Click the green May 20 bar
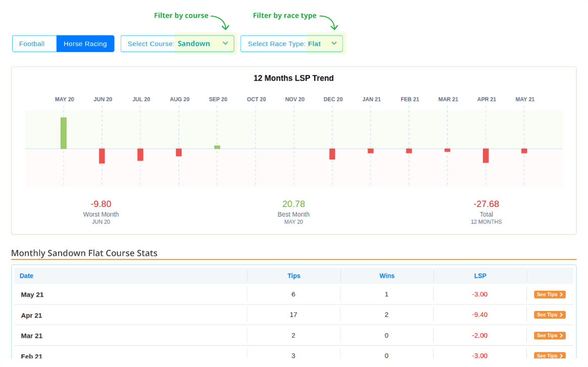588x367 pixels. (x=64, y=133)
